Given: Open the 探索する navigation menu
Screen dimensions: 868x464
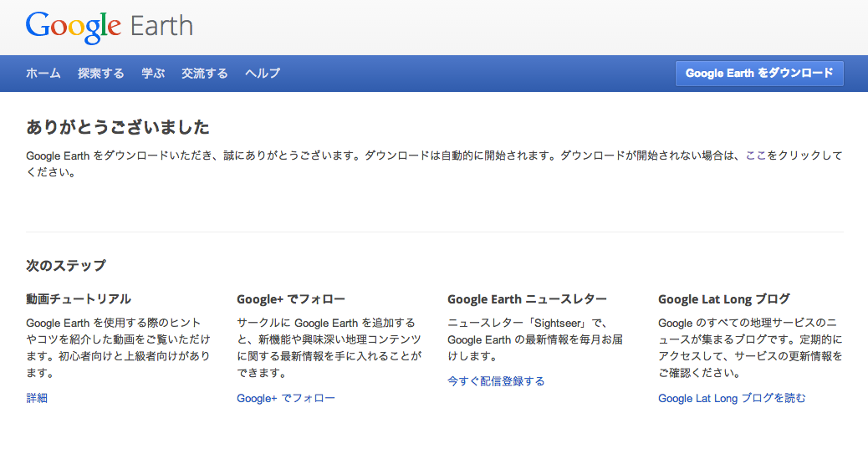Looking at the screenshot, I should 100,73.
